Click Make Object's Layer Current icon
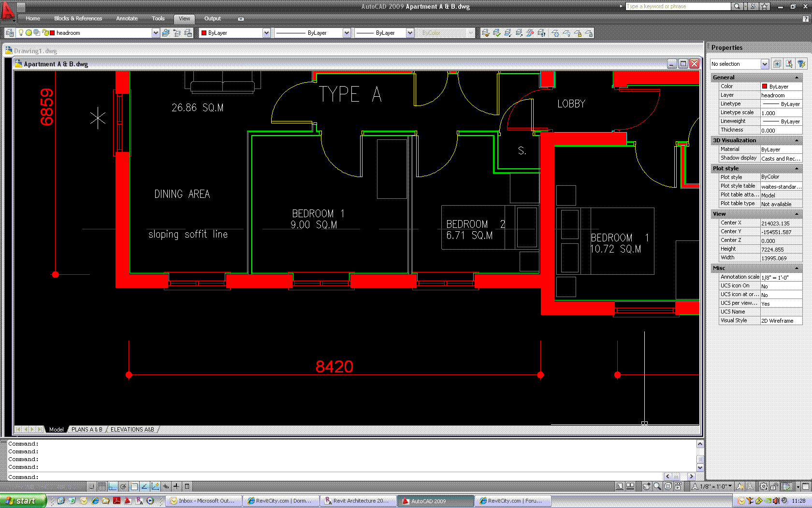Image resolution: width=812 pixels, height=508 pixels. (166, 33)
